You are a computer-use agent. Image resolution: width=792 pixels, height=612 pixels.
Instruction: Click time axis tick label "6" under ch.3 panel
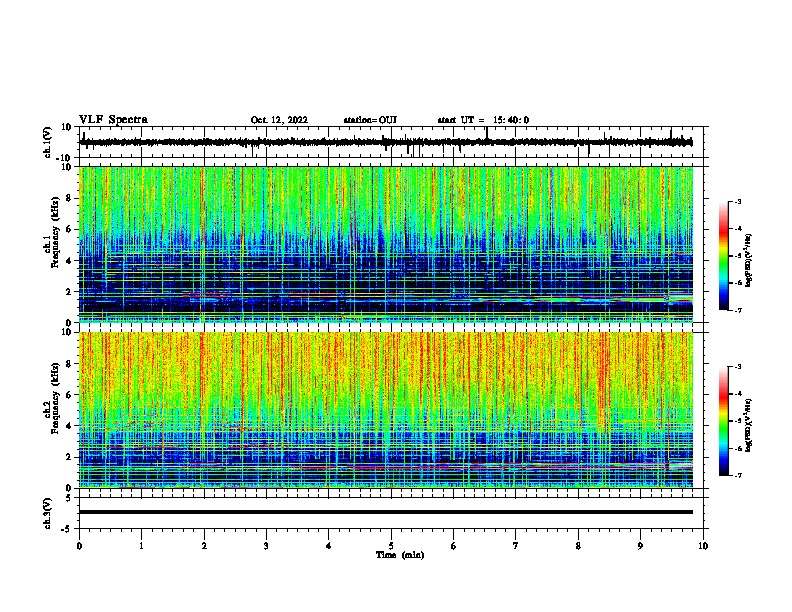click(454, 546)
